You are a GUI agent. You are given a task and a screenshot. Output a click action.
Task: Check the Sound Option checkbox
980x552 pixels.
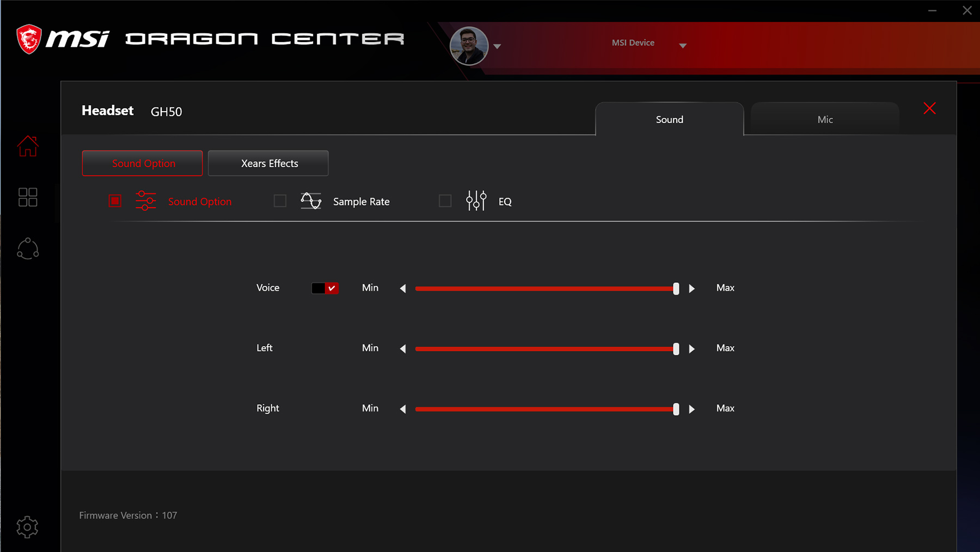click(115, 201)
